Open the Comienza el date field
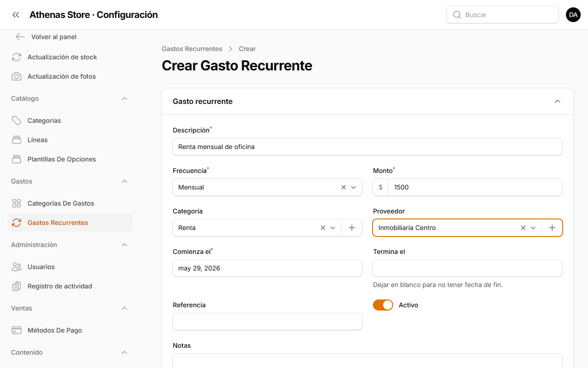Viewport: 588px width, 368px height. tap(267, 268)
